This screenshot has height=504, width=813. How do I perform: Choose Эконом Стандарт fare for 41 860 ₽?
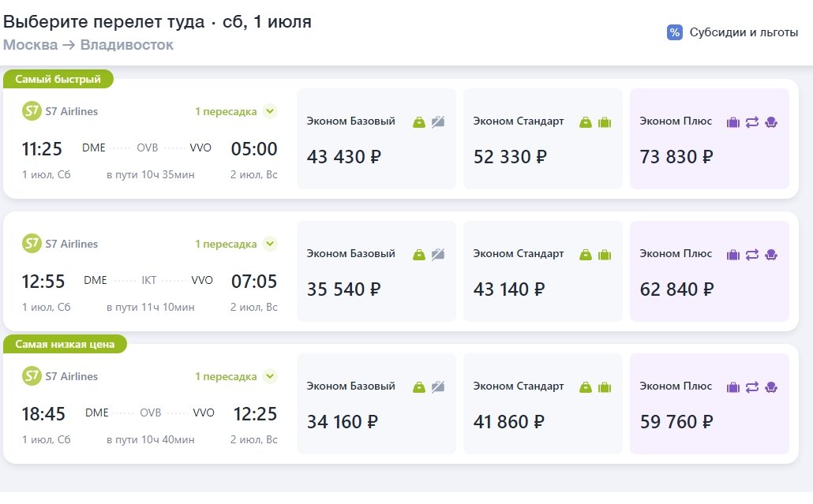542,404
